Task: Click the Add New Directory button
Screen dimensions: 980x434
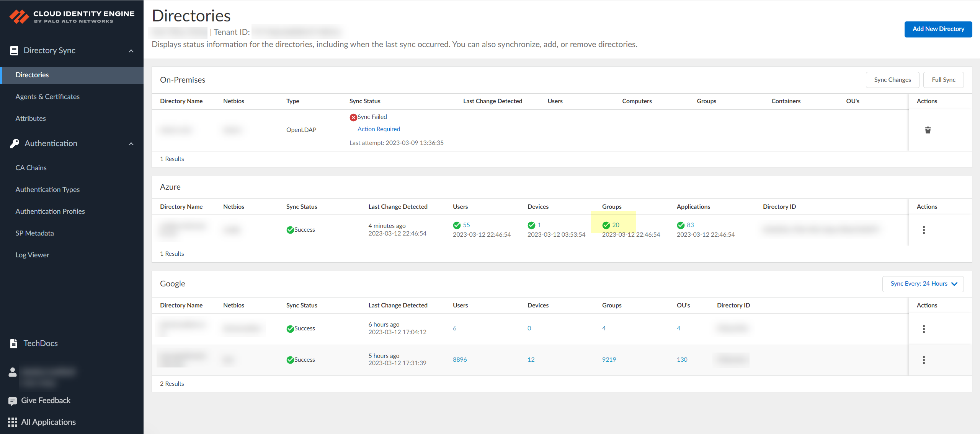Action: coord(938,29)
